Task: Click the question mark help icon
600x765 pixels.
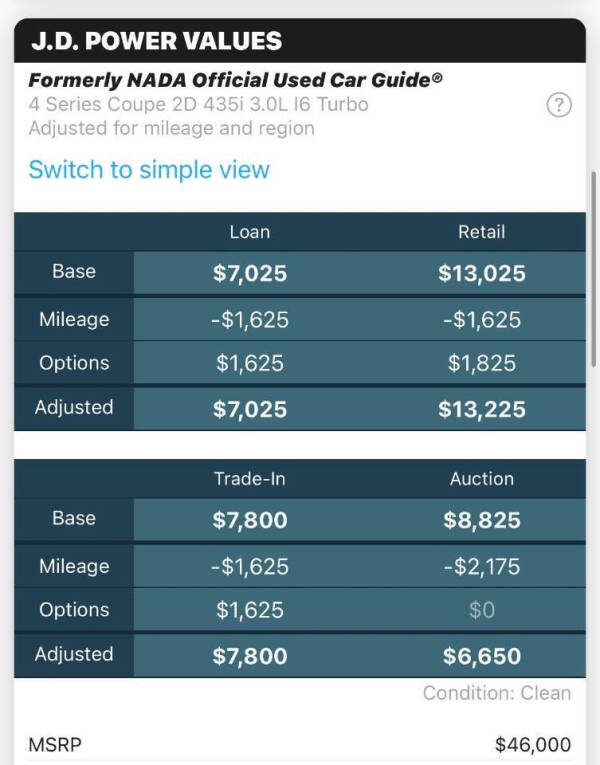Action: point(560,105)
